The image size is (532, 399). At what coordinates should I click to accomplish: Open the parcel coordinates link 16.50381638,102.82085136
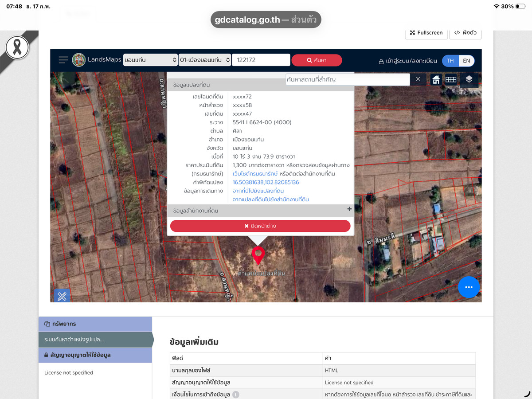[x=266, y=182]
